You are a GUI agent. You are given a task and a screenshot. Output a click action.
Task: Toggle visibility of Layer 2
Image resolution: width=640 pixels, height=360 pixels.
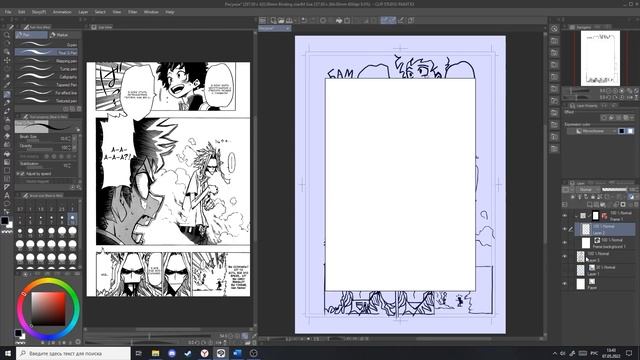coord(565,229)
